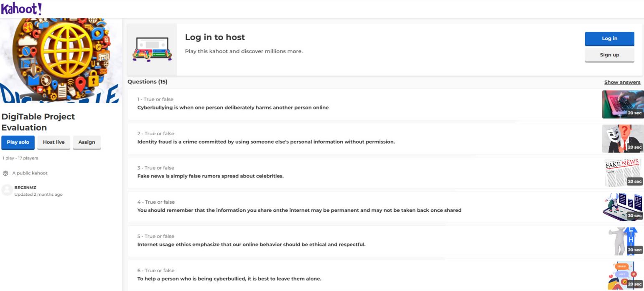Open the DigiTable cover image
This screenshot has width=644, height=291.
pos(61,61)
